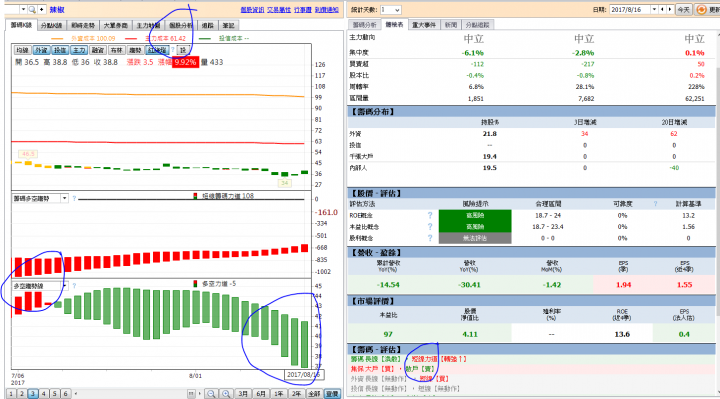Click the plus add-stock icon
The image size is (720, 399).
pos(42,10)
